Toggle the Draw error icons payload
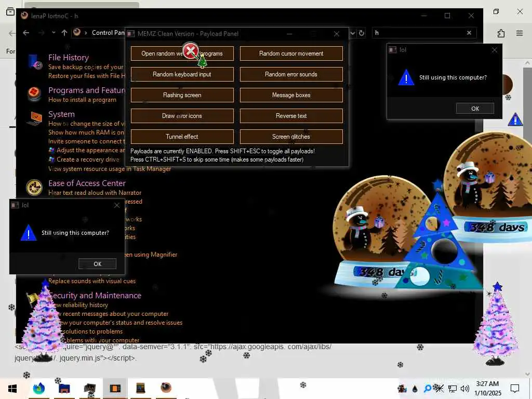532x399 pixels. tap(182, 116)
